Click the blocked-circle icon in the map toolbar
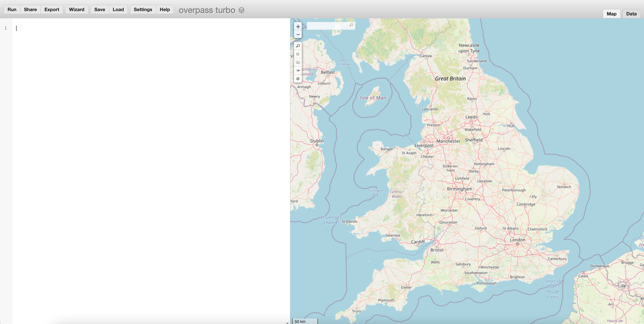This screenshot has height=324, width=644. click(298, 79)
